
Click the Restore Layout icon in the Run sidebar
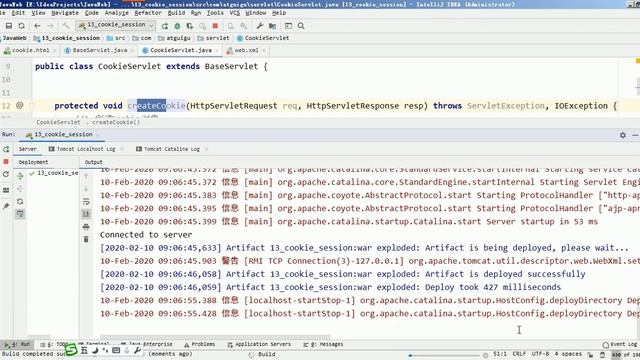click(6, 190)
